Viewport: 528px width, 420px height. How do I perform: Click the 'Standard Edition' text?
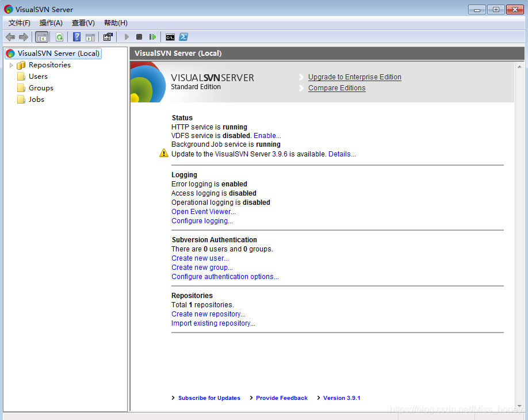(x=196, y=87)
